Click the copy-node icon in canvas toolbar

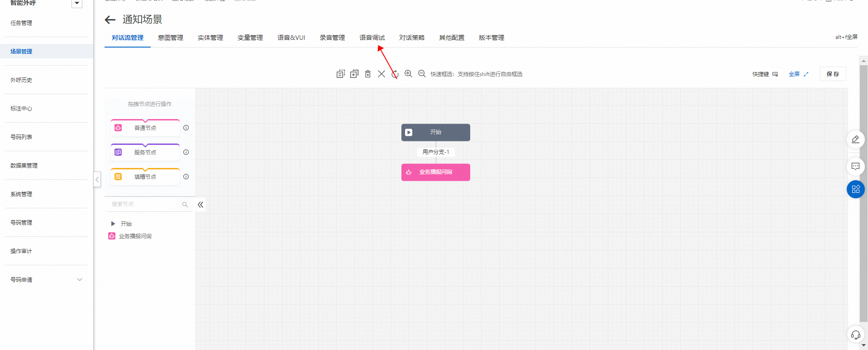[x=341, y=74]
